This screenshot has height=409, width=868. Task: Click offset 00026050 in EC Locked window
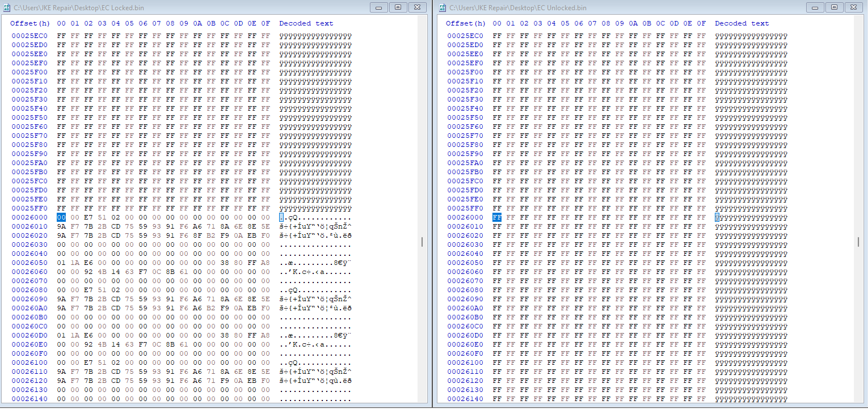point(30,263)
